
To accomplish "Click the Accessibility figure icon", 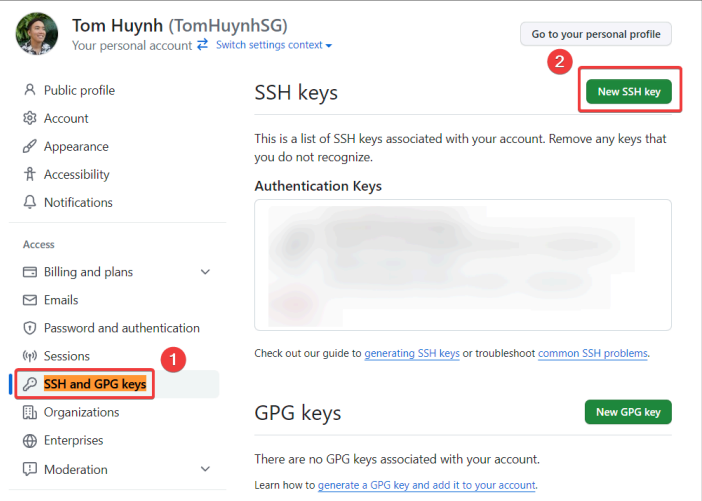I will click(x=30, y=174).
